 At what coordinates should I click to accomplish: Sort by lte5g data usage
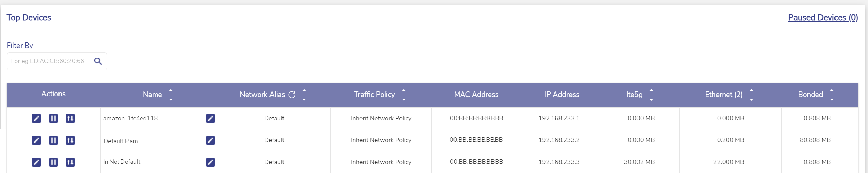651,95
